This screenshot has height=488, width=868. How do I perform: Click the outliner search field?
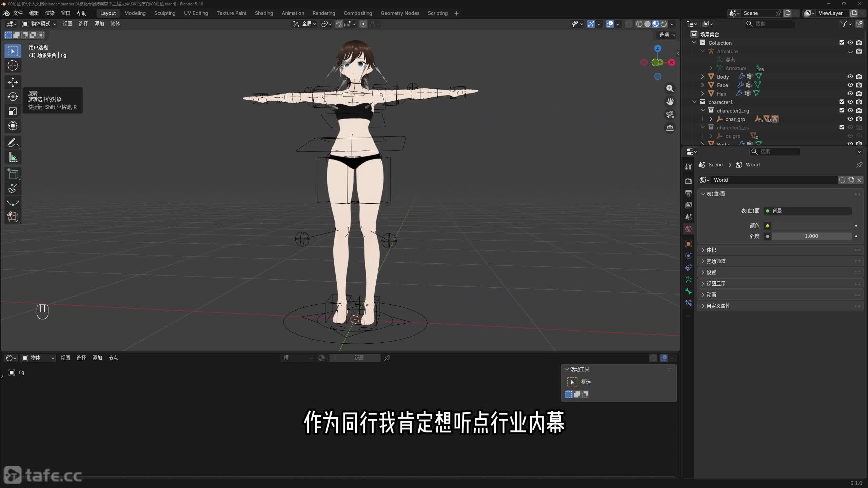tap(770, 24)
